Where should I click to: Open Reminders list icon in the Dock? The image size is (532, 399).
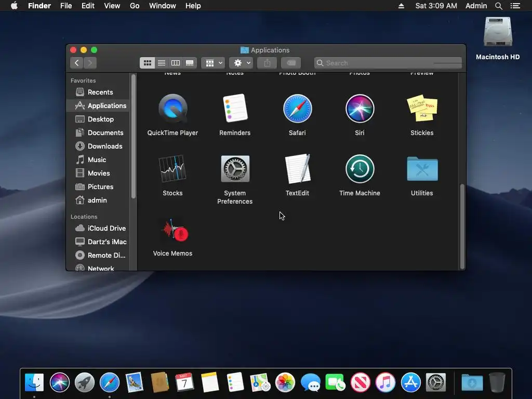click(x=235, y=382)
